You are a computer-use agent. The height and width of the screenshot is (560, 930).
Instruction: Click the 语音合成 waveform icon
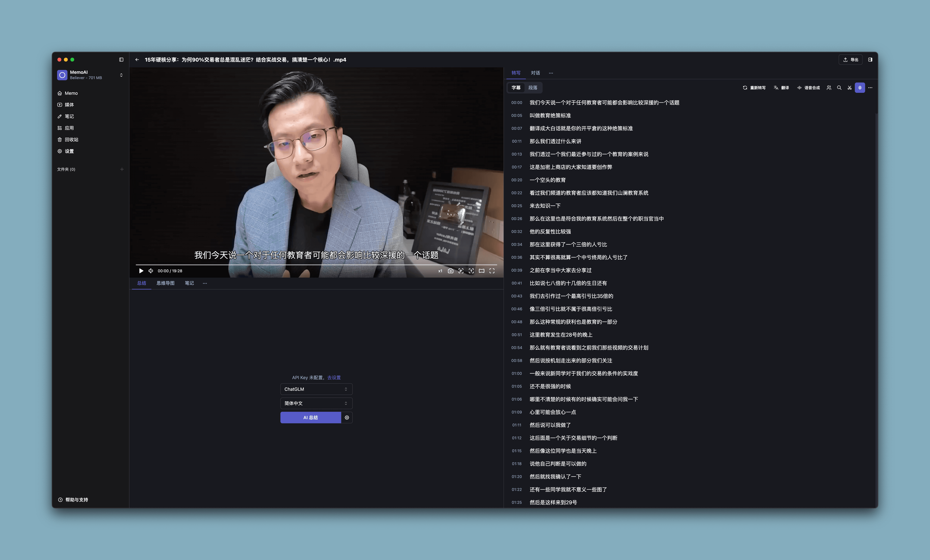coord(799,88)
